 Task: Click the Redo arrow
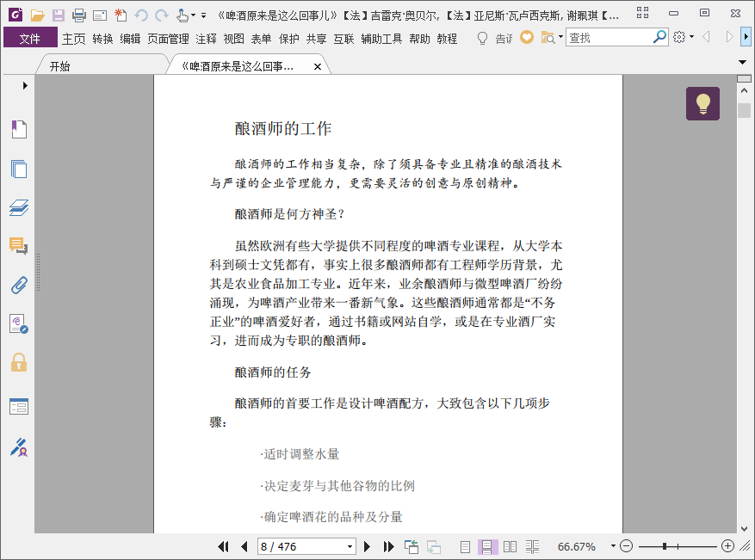pos(162,15)
